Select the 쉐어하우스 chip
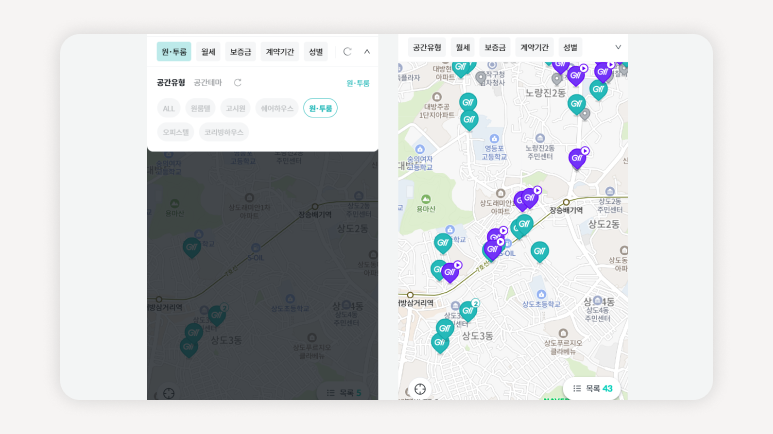773x434 pixels. (277, 108)
